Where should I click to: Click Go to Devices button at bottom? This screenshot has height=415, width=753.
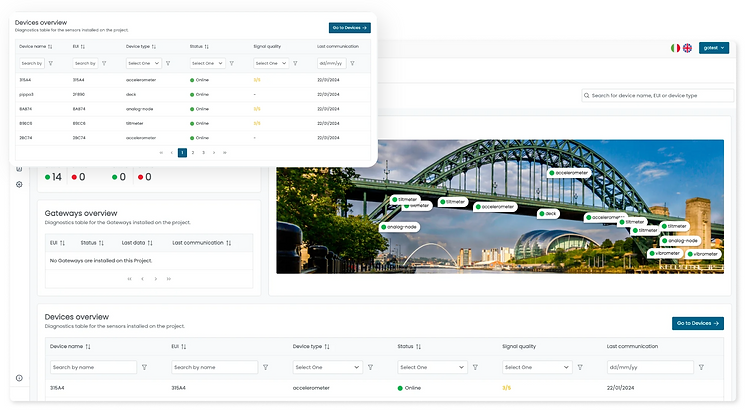[x=698, y=323]
